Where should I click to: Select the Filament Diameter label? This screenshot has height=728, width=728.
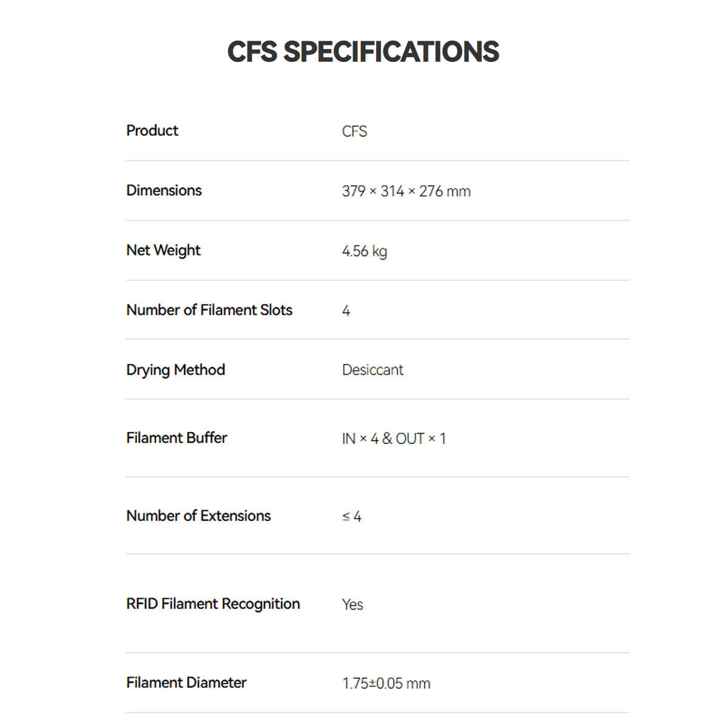click(186, 682)
